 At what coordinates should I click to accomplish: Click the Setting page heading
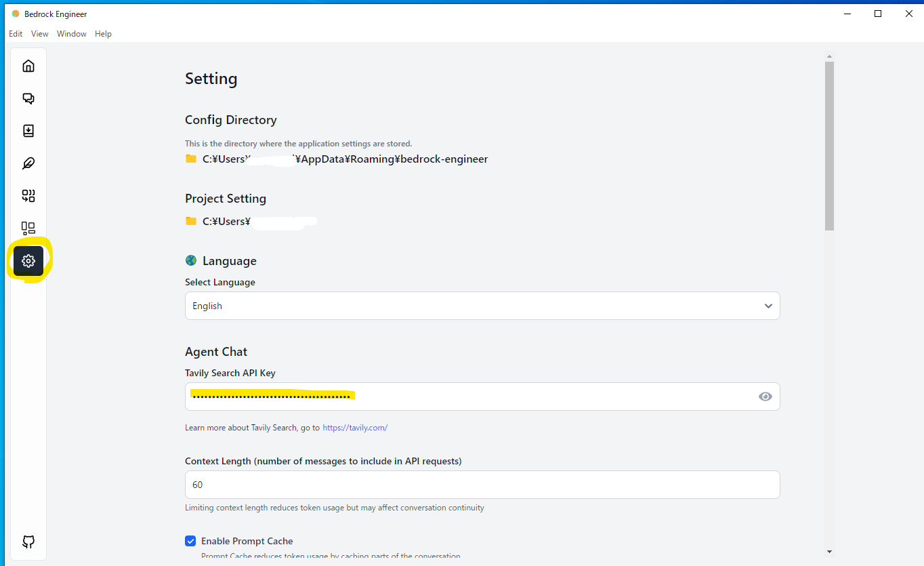pos(211,79)
